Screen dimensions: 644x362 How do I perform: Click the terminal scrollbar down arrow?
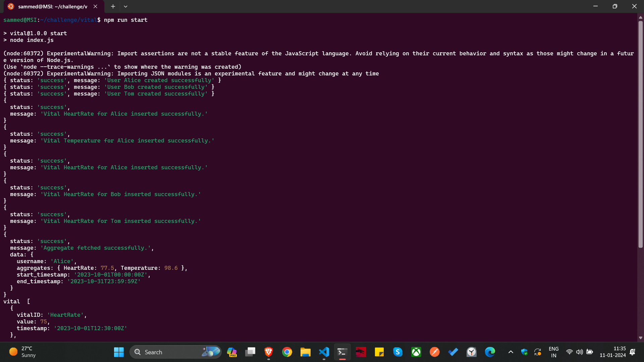(640, 338)
